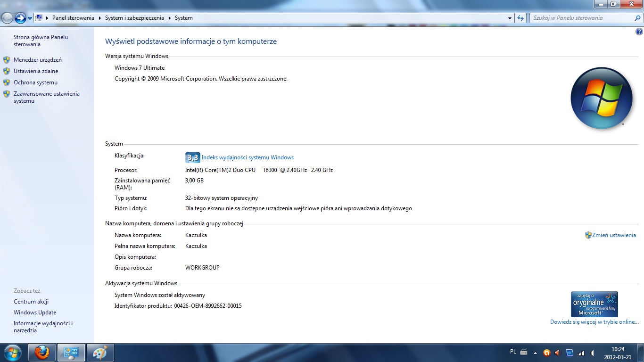Click the 'Windows 7 Ultimate' edition text
The height and width of the screenshot is (362, 644).
click(140, 68)
